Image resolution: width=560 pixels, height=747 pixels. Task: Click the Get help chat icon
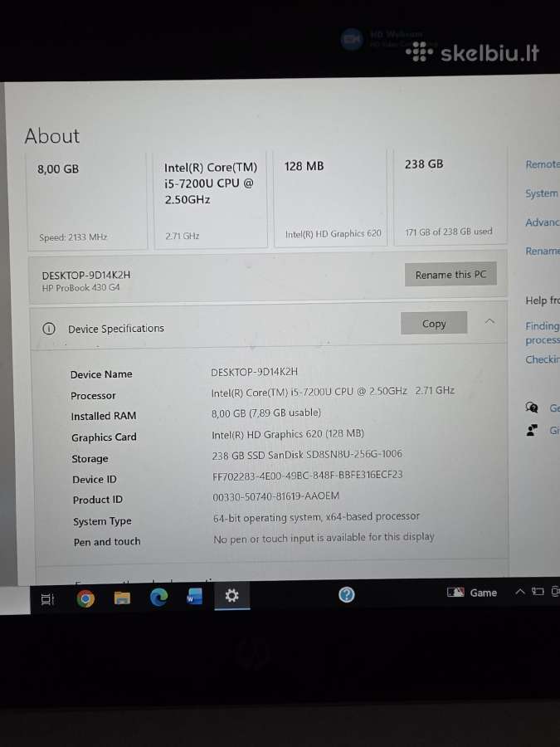click(x=532, y=408)
